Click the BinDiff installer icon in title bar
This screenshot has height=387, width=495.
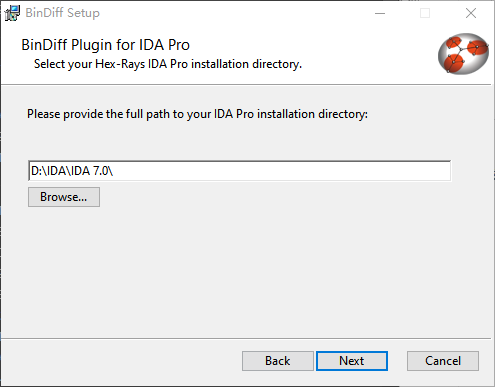coord(12,13)
